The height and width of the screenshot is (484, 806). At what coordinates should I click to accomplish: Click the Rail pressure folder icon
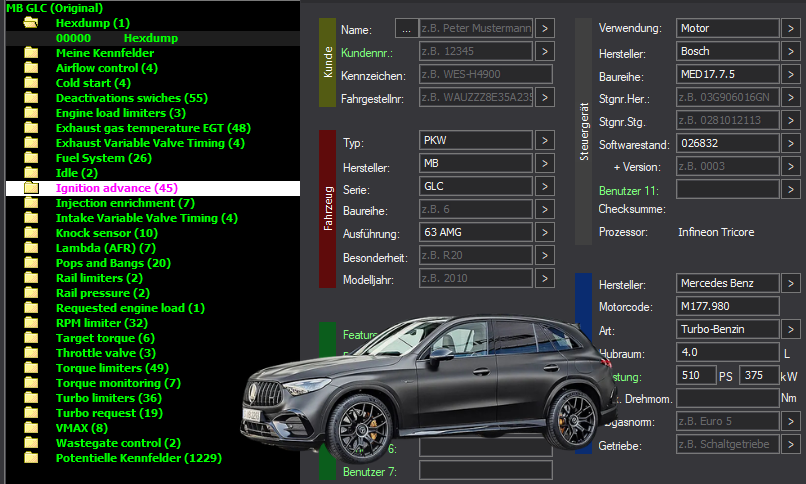click(x=31, y=293)
